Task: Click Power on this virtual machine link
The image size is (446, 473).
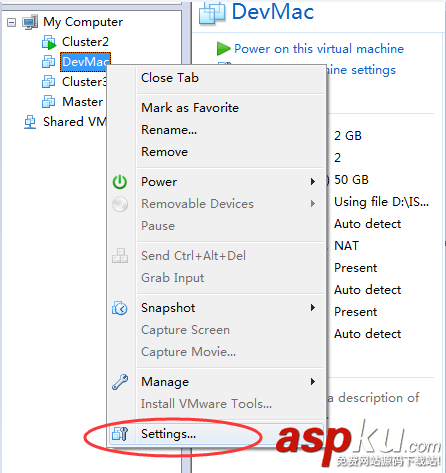Action: 319,49
